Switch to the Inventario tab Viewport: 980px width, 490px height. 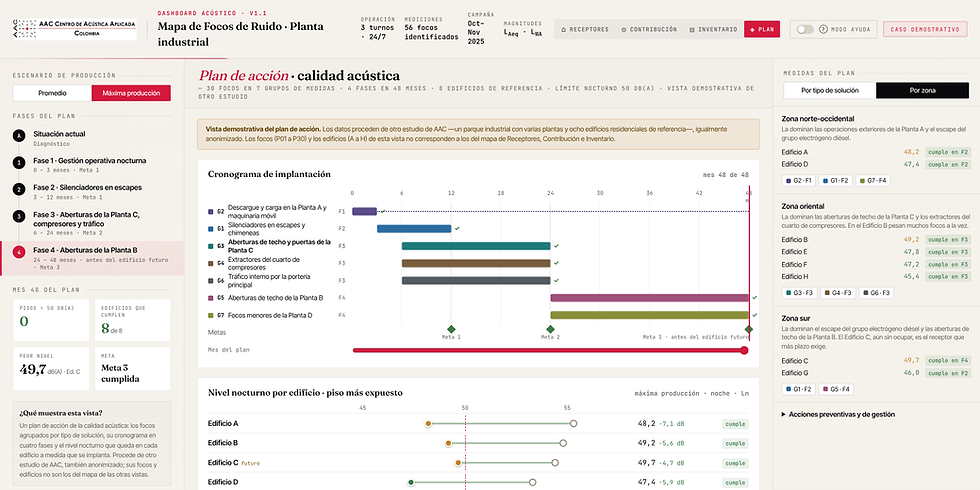coord(712,29)
